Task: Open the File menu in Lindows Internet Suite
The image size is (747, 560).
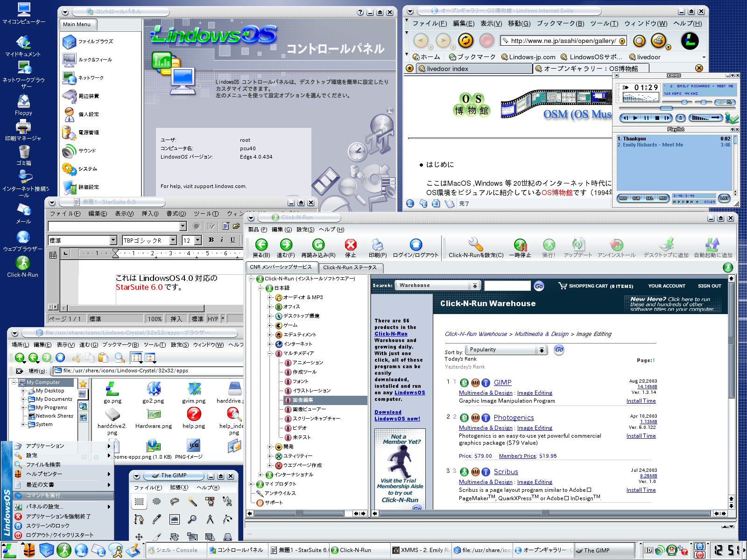Action: coord(430,23)
